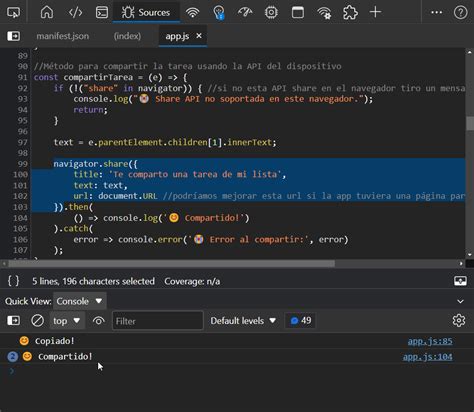Focus the console Filter input field
The width and height of the screenshot is (474, 412).
point(158,321)
